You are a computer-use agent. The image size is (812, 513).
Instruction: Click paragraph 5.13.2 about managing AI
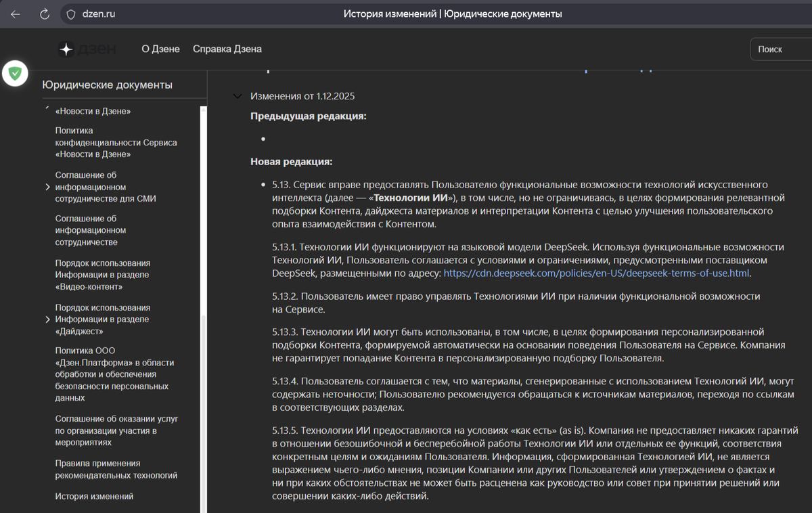coord(516,303)
